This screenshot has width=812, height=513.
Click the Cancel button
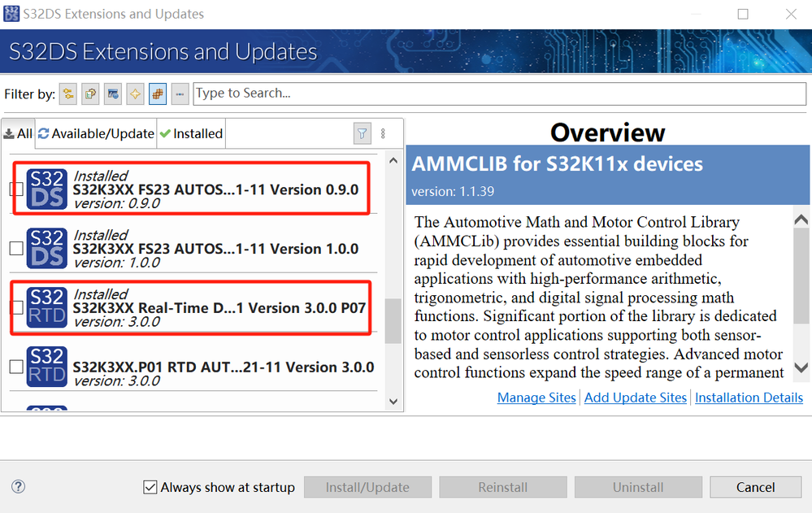(756, 487)
